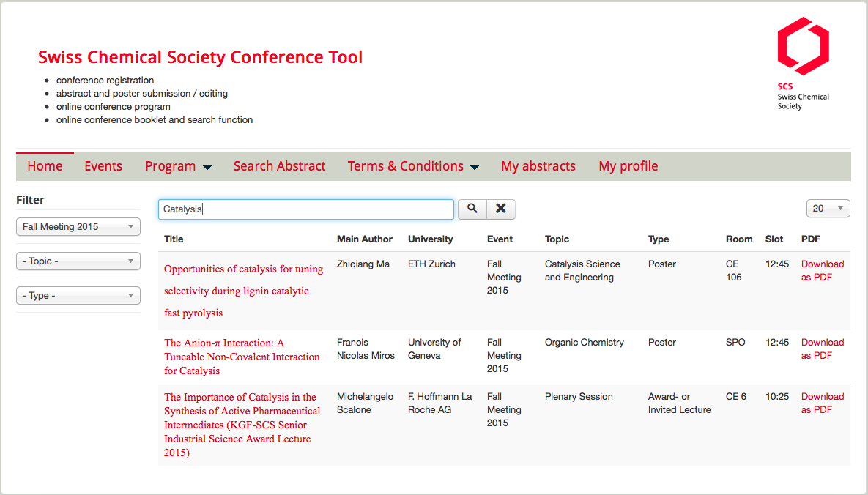The width and height of the screenshot is (868, 495).
Task: Open the Search Abstract page
Action: point(279,166)
